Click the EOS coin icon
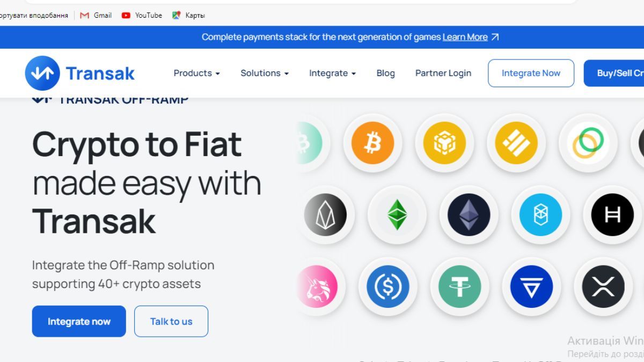 325,215
